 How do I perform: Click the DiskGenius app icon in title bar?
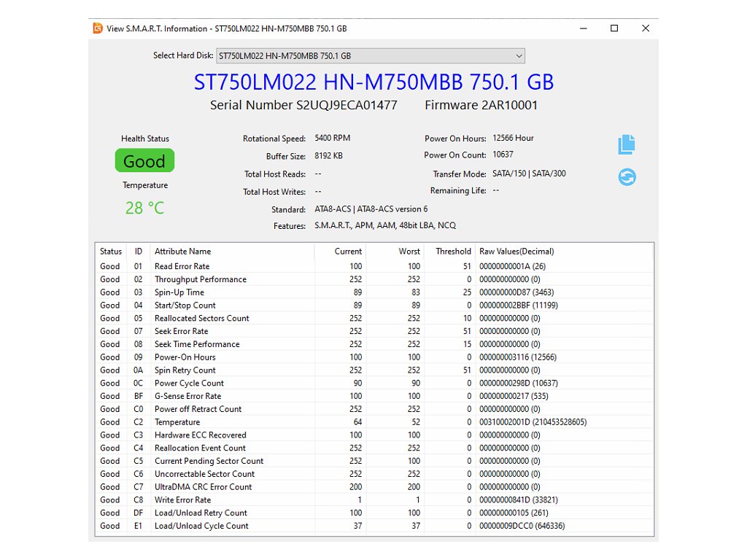(98, 28)
